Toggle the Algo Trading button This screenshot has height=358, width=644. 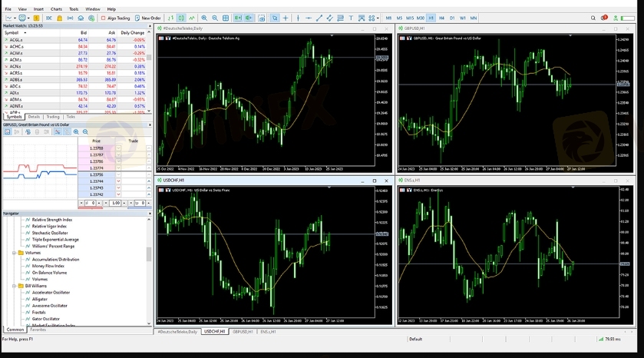[x=116, y=18]
